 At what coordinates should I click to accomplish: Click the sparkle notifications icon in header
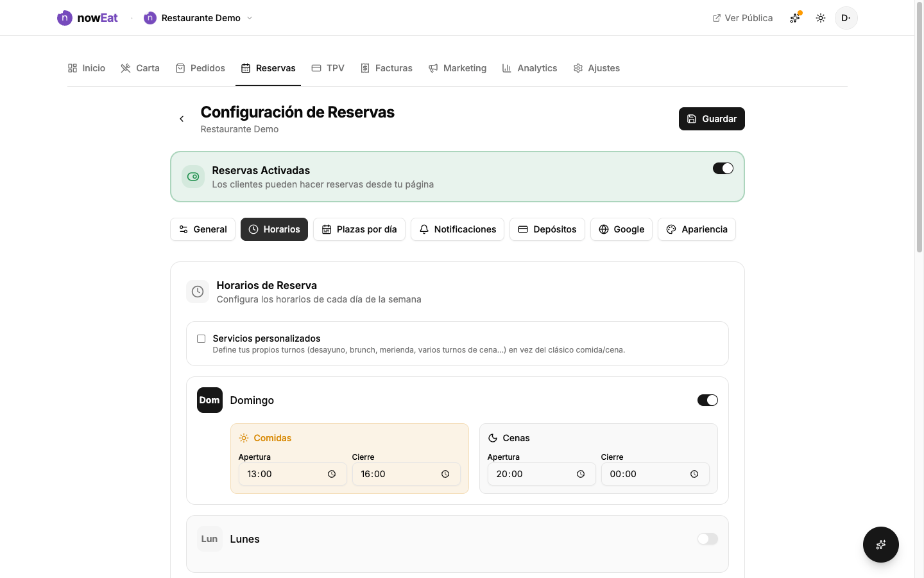[795, 18]
